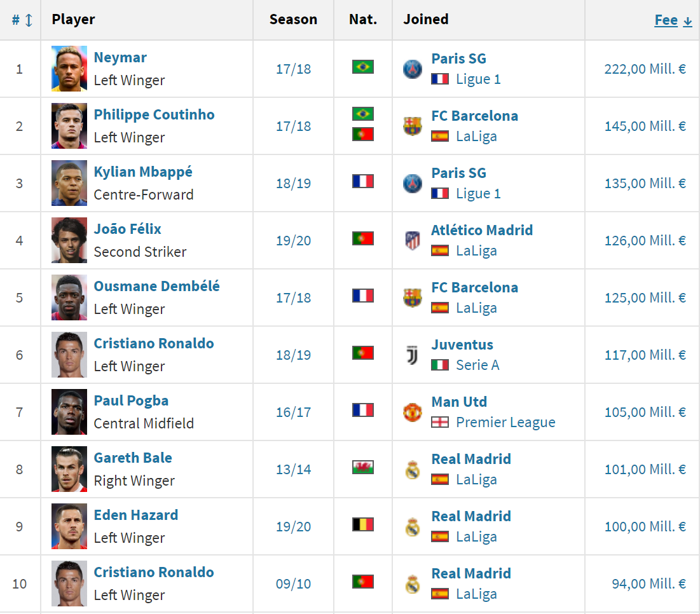Image resolution: width=700 pixels, height=614 pixels.
Task: Click the Atlético Madrid club crest
Action: pyautogui.click(x=412, y=240)
